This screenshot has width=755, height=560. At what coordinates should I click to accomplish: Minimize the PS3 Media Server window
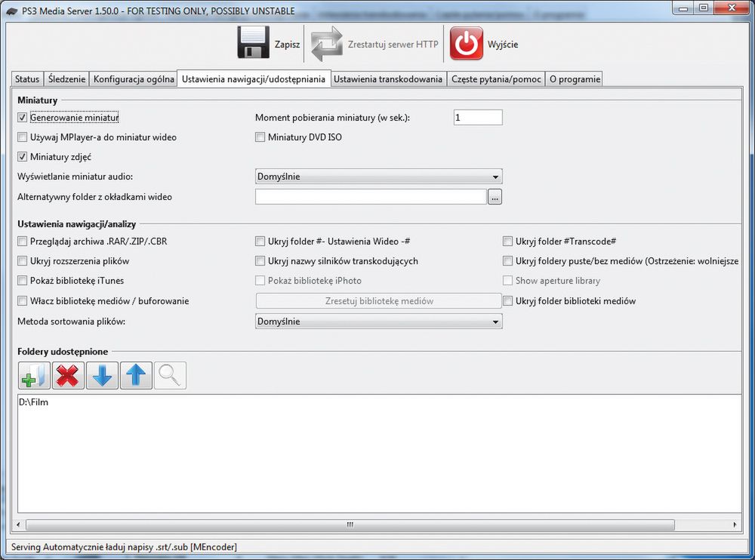683,8
